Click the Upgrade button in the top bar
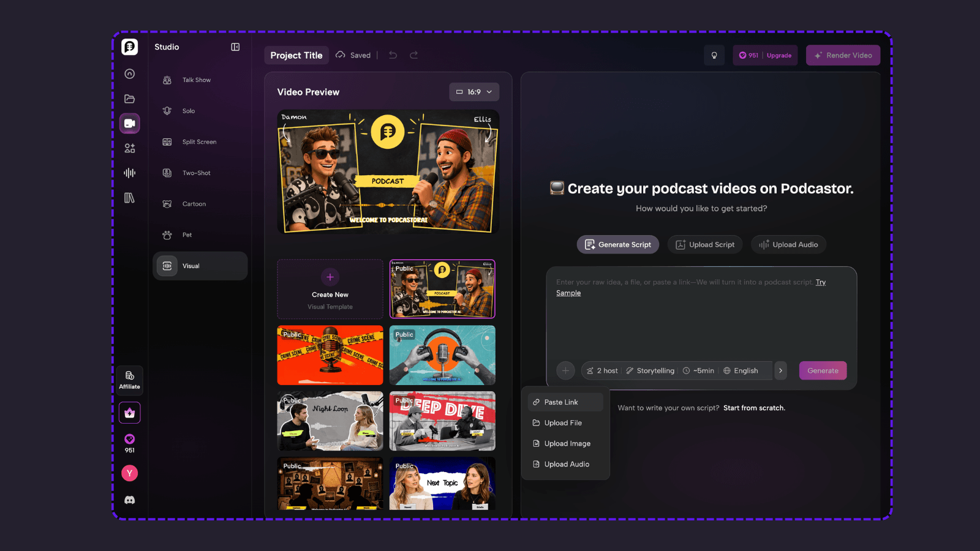This screenshot has height=551, width=980. point(779,56)
